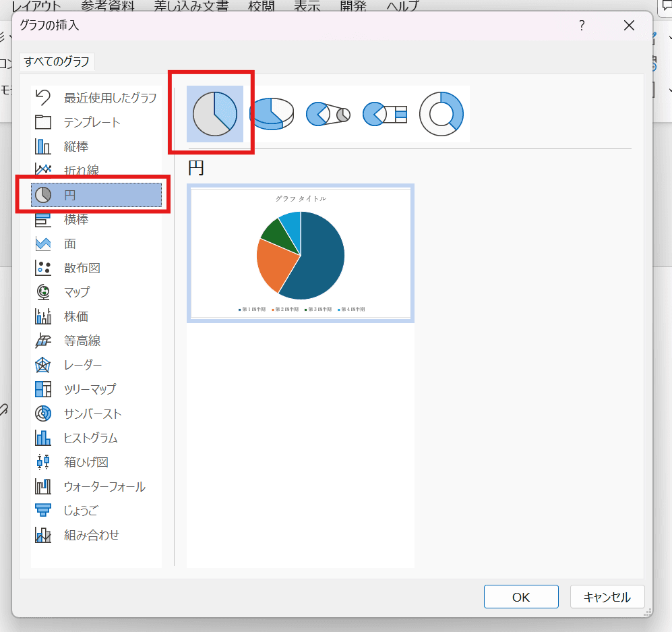Pick the bar-of-pie chart subtype icon
The height and width of the screenshot is (632, 672).
click(385, 113)
